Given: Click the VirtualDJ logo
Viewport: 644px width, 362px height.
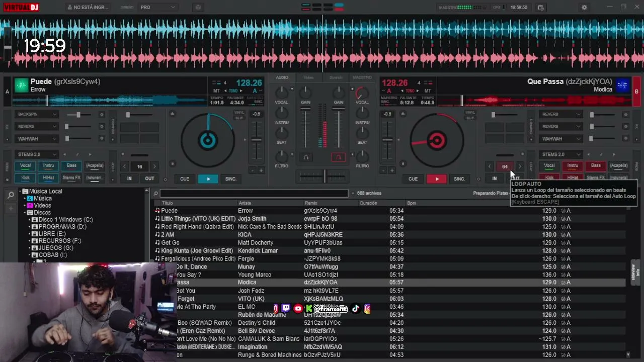Looking at the screenshot, I should (x=20, y=8).
